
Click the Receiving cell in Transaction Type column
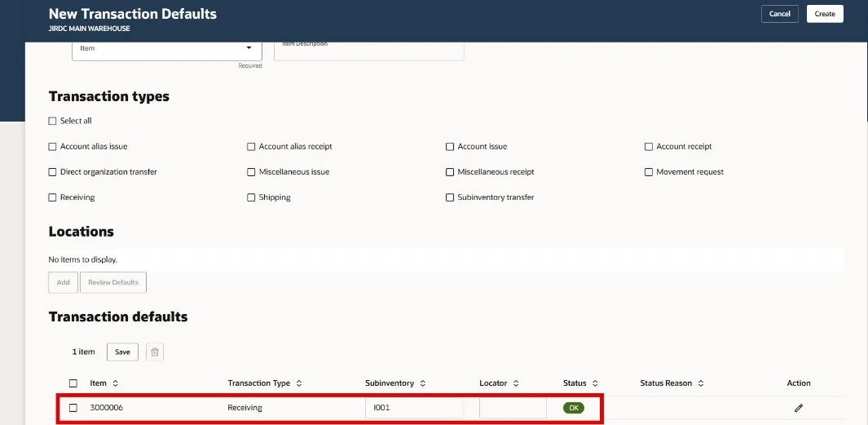point(245,408)
